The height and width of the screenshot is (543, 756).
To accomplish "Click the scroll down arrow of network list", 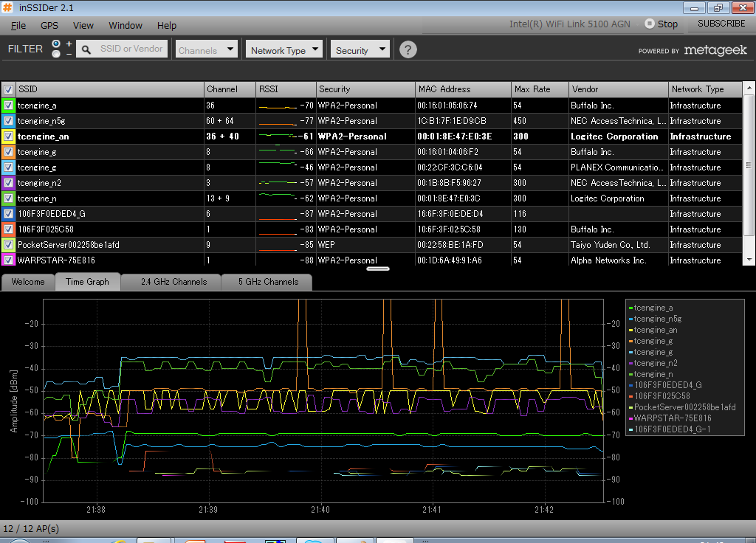I will (749, 260).
